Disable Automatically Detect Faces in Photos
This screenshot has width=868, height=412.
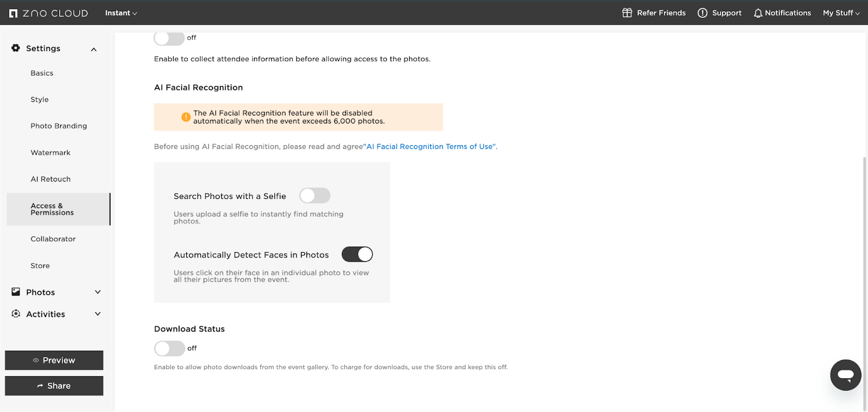coord(357,254)
